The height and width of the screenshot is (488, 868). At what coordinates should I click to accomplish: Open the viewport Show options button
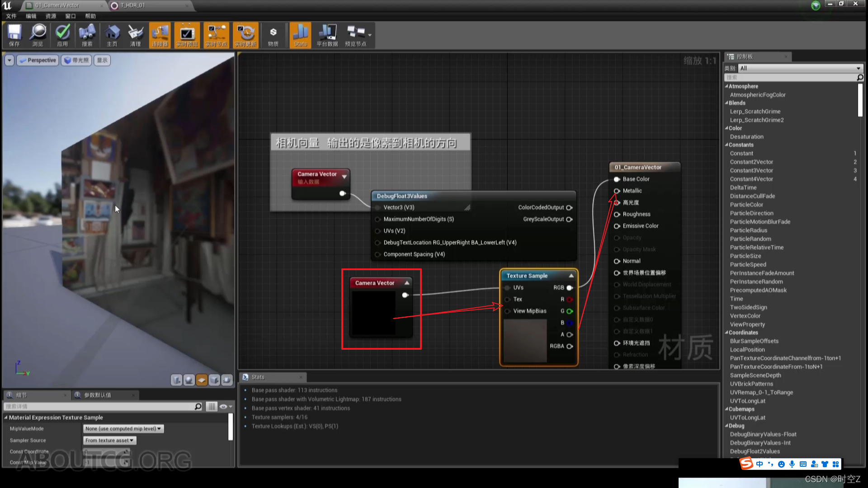pos(102,60)
